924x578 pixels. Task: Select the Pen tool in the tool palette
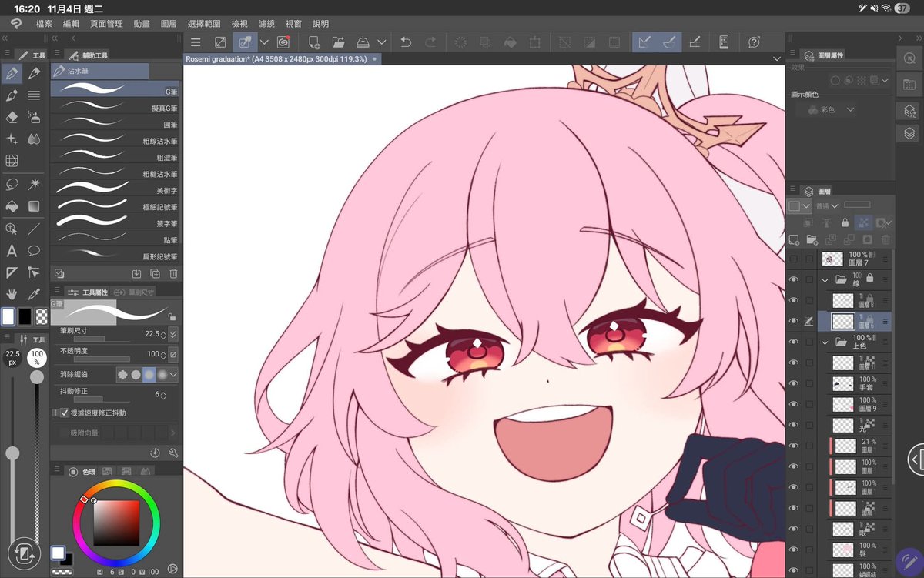pos(12,74)
